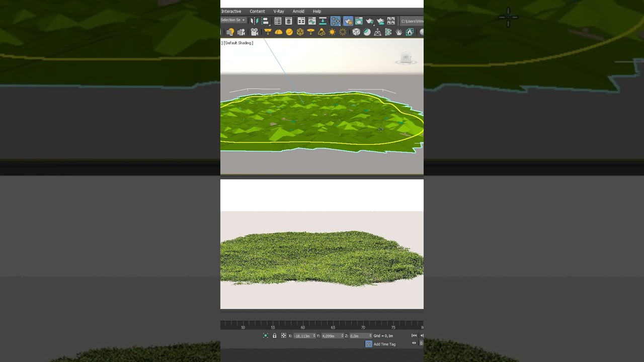Click the V-Ray proxy box icon
The height and width of the screenshot is (362, 644).
tap(356, 32)
